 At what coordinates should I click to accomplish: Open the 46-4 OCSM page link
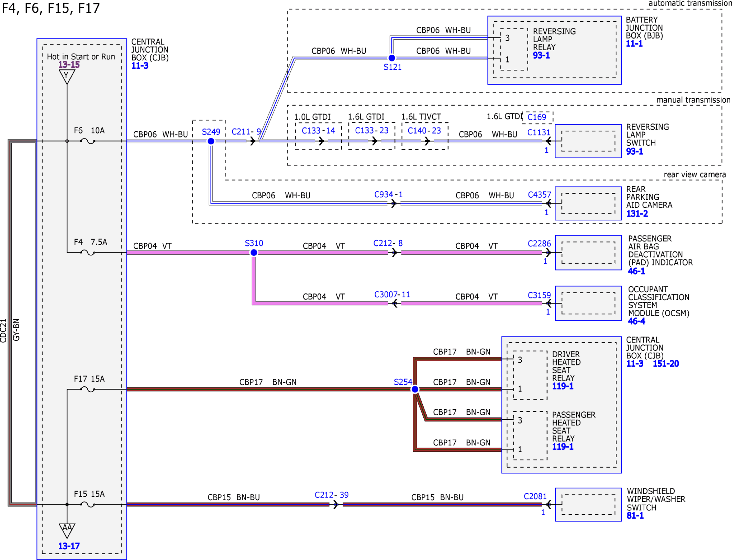pyautogui.click(x=636, y=321)
